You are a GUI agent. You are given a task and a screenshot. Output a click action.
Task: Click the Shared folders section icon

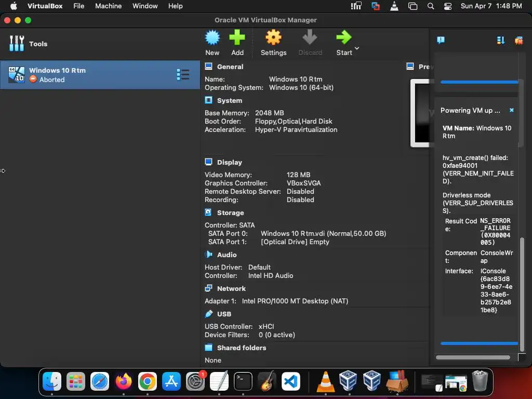point(209,348)
